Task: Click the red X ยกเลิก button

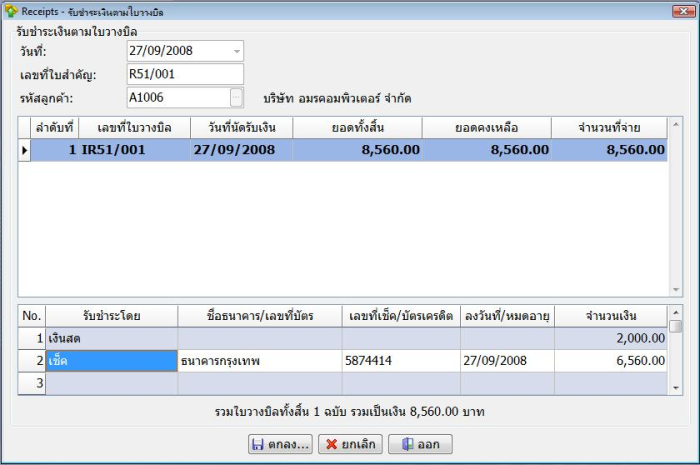Action: click(349, 444)
